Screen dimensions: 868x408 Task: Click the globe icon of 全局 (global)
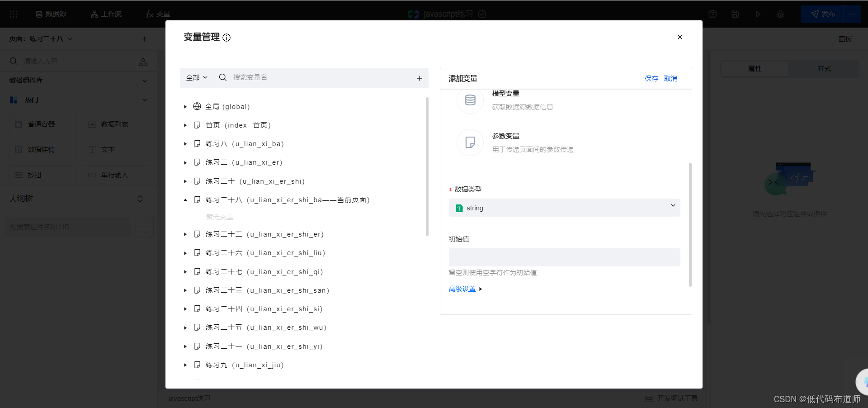(x=197, y=106)
